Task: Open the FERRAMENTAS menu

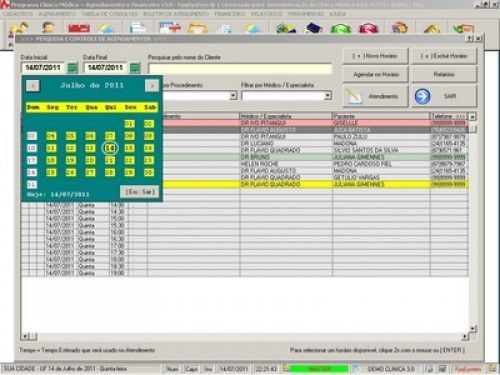Action: point(306,14)
